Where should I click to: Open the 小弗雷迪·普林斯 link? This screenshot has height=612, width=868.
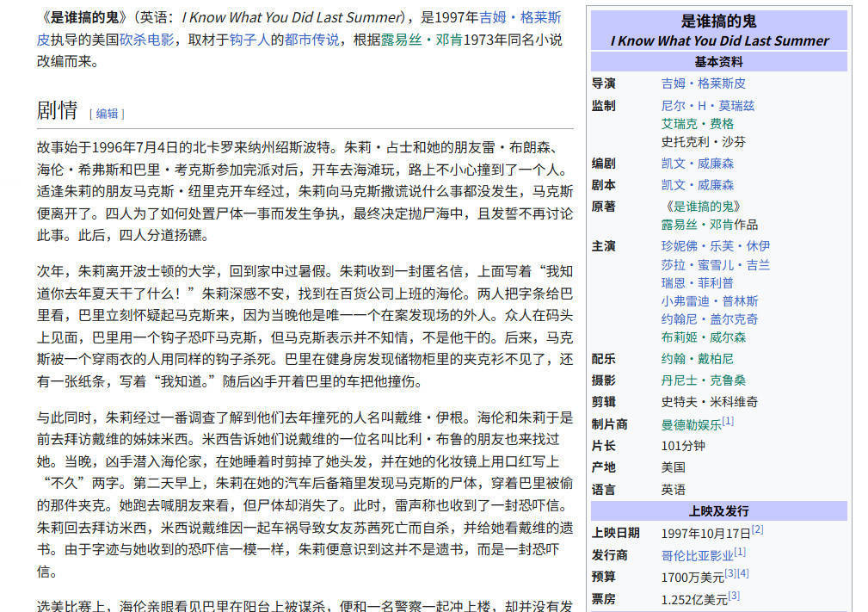709,301
